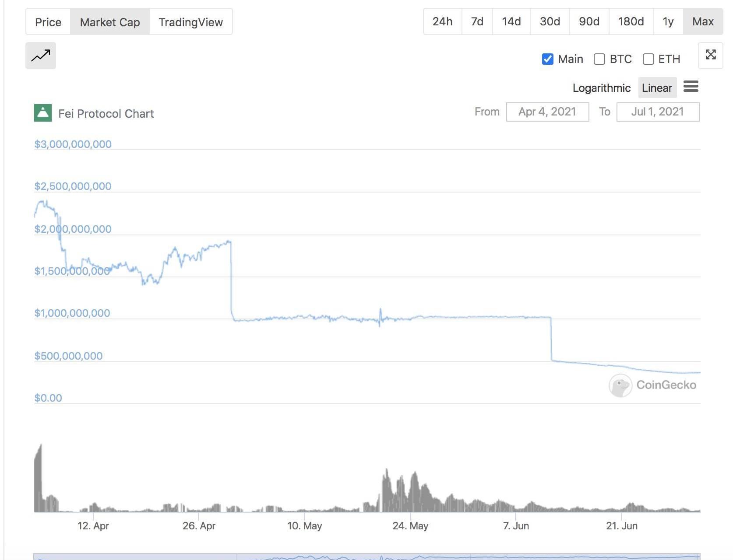Click the 24. May date label
733x560 pixels.
coord(410,526)
